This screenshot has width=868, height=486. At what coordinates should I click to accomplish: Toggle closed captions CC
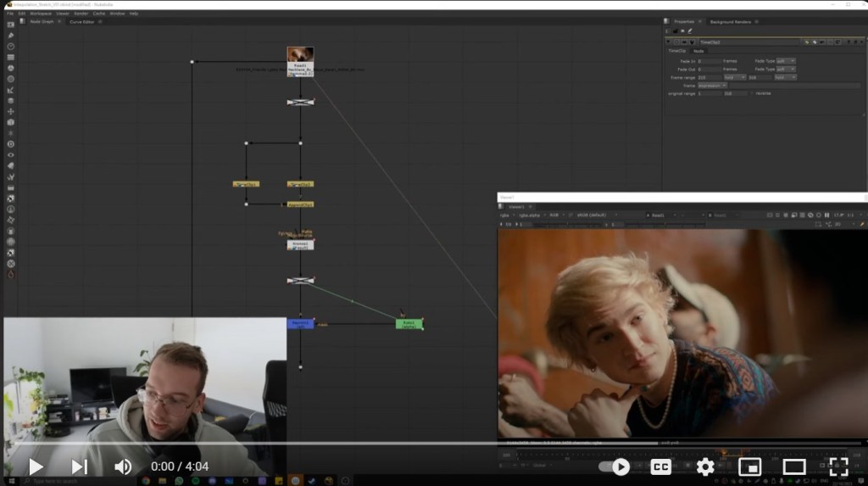pos(660,467)
